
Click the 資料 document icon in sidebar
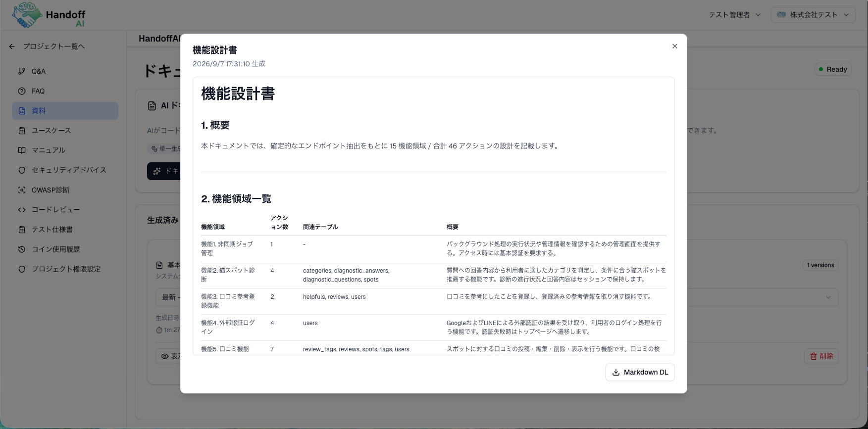coord(22,111)
